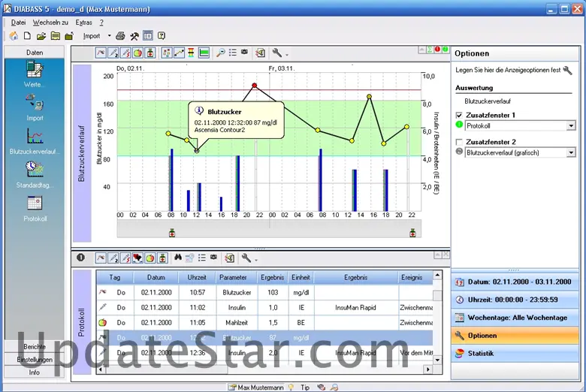Click the list icon in Protokoll toolbar

[x=202, y=258]
